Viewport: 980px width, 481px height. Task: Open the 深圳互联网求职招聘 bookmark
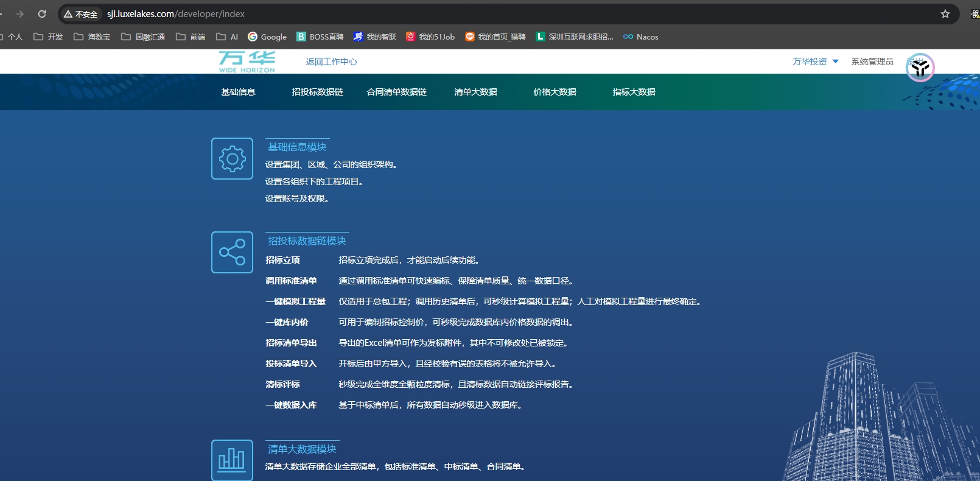pyautogui.click(x=575, y=37)
